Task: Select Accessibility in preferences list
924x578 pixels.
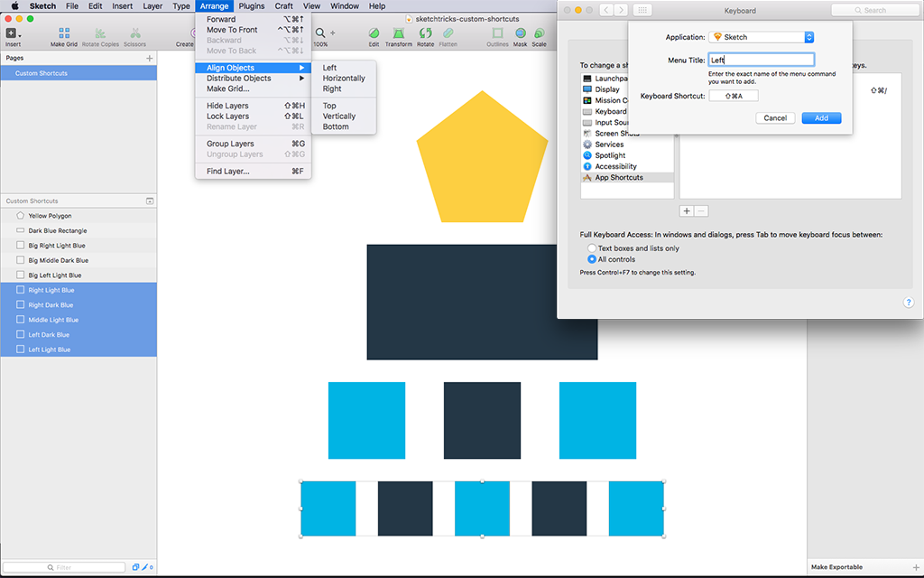Action: click(627, 166)
